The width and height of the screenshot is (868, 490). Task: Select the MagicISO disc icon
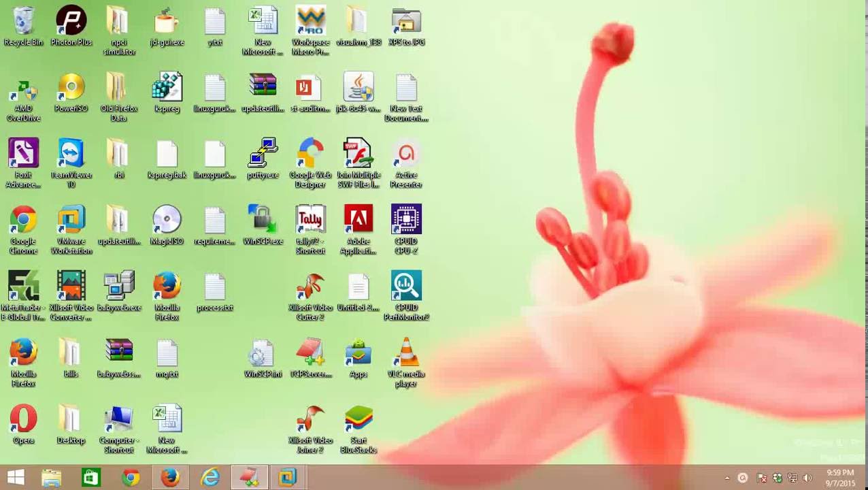167,220
